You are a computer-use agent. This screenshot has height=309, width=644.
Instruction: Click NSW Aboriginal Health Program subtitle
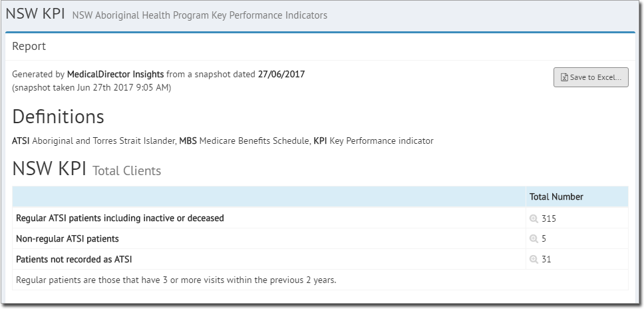(x=200, y=15)
